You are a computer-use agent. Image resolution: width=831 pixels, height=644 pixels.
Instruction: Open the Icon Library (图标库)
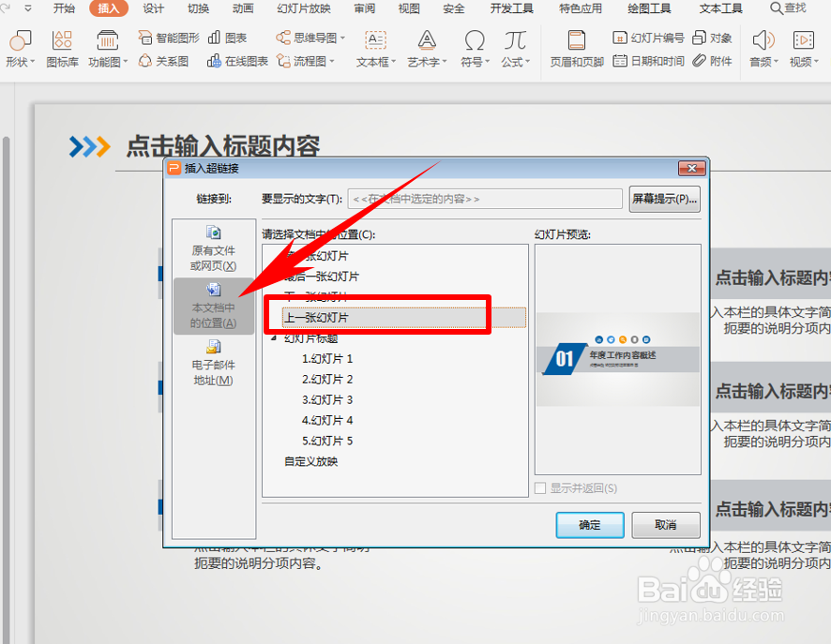tap(62, 49)
